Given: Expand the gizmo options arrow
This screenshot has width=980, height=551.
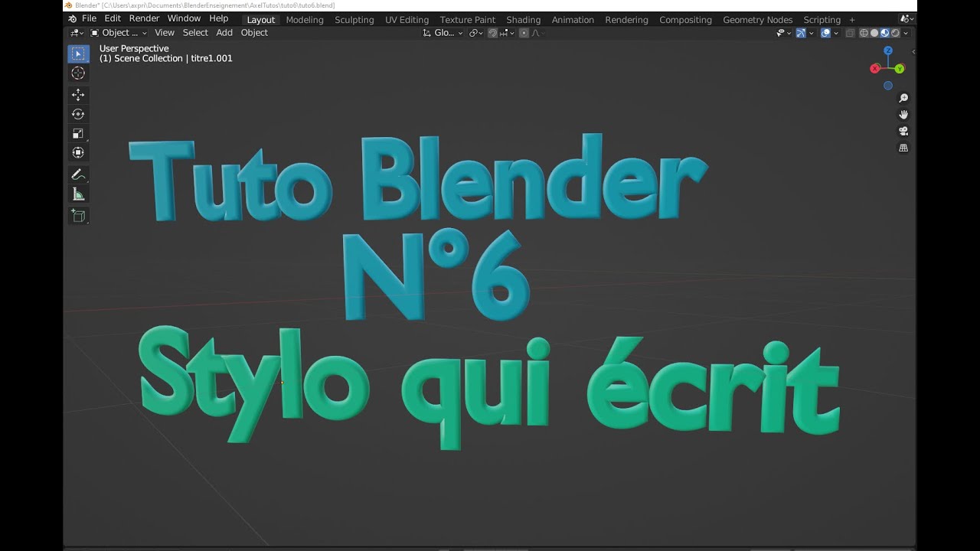Looking at the screenshot, I should [812, 33].
